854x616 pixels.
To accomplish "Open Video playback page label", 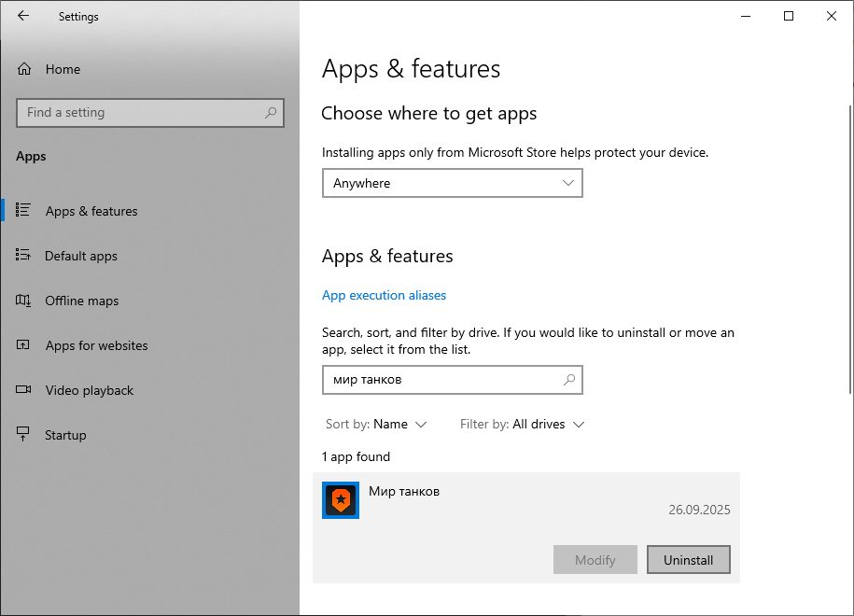I will pos(90,390).
